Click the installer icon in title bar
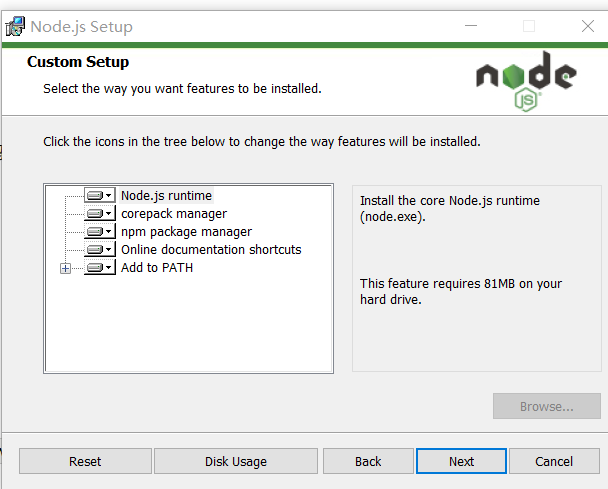 pos(15,26)
